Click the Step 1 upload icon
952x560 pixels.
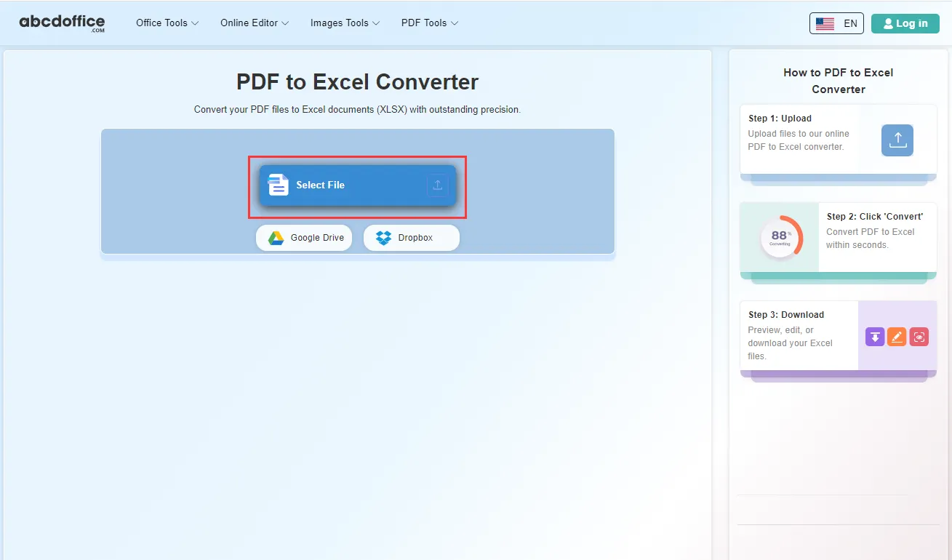897,140
